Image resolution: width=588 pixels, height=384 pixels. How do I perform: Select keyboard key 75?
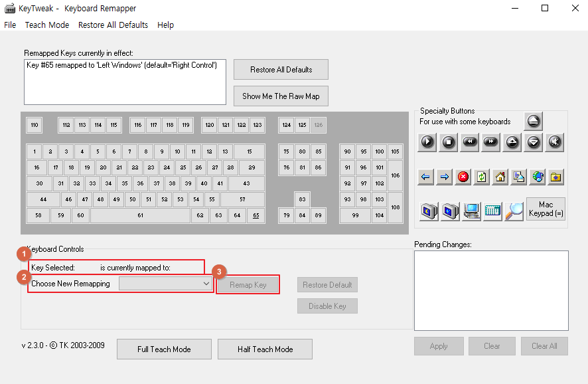(286, 151)
